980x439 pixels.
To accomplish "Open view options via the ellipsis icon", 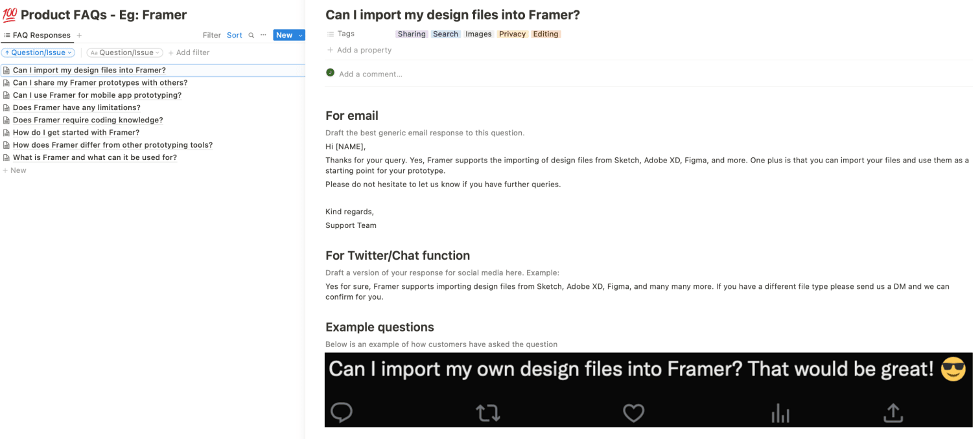I will tap(263, 35).
